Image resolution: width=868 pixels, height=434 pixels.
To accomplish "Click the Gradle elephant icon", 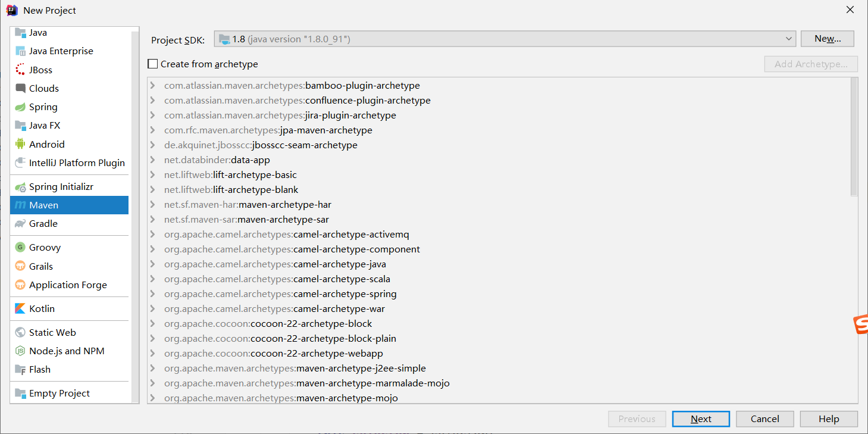I will 21,224.
